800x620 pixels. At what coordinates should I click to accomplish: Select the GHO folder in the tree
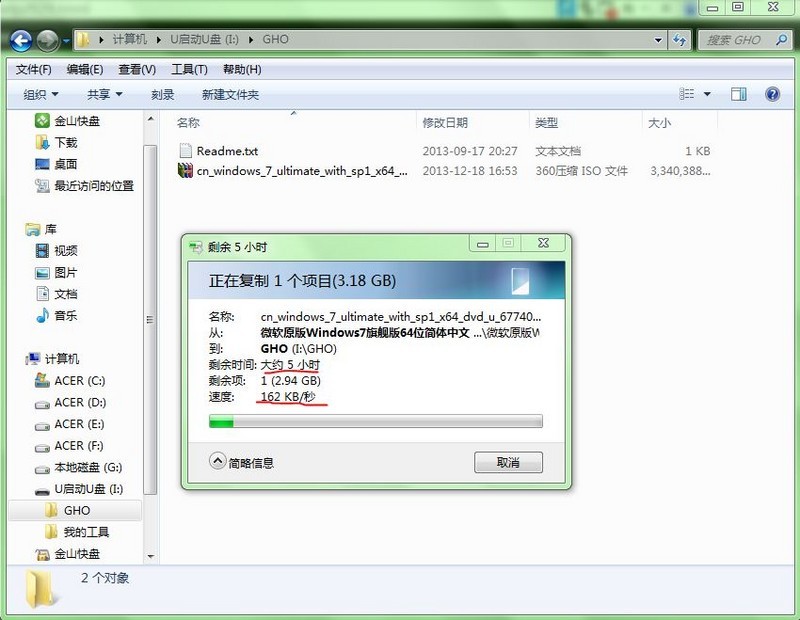coord(75,510)
